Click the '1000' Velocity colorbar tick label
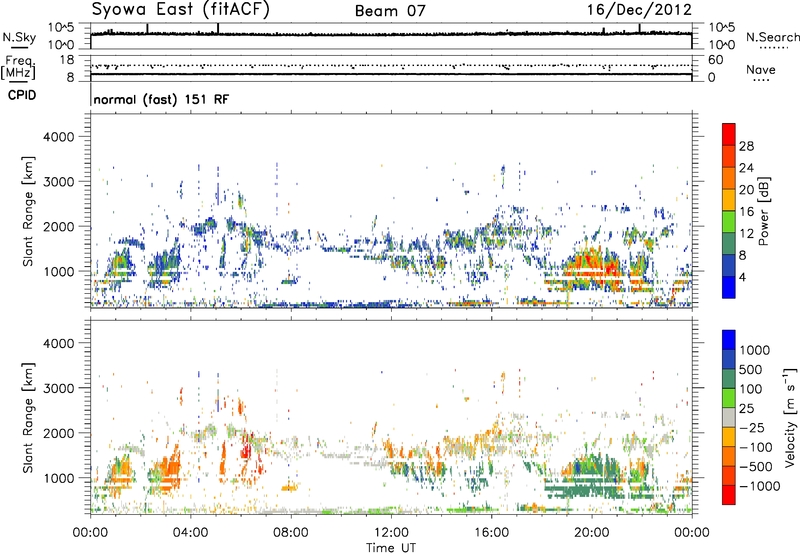The height and width of the screenshot is (554, 800). [x=754, y=350]
